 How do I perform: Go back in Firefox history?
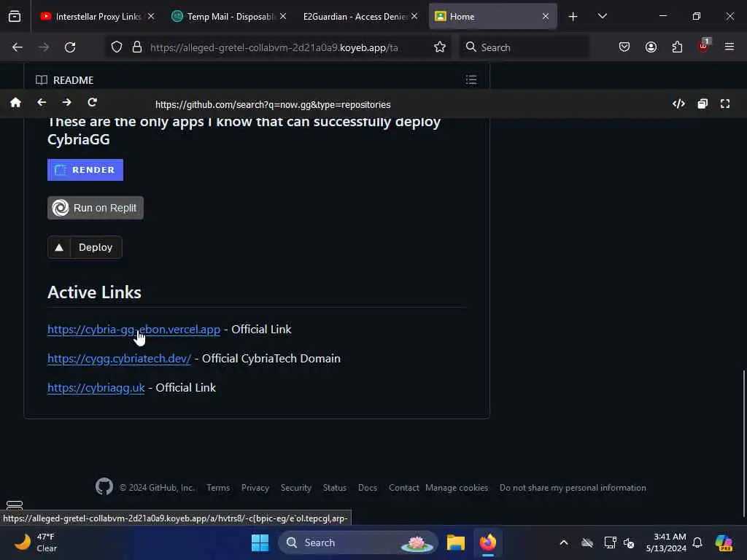[x=18, y=47]
